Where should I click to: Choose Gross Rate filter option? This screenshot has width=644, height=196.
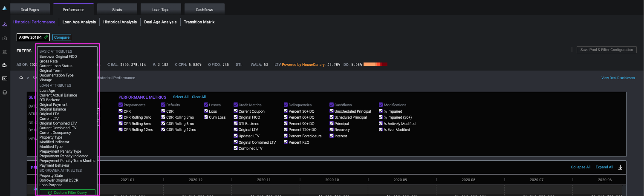(x=49, y=61)
